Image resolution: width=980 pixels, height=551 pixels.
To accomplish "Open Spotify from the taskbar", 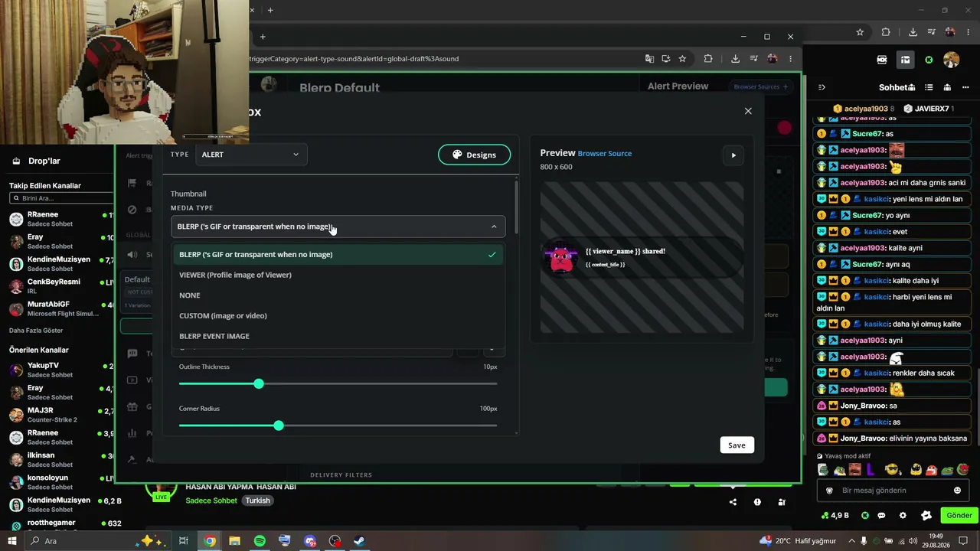I will point(260,541).
